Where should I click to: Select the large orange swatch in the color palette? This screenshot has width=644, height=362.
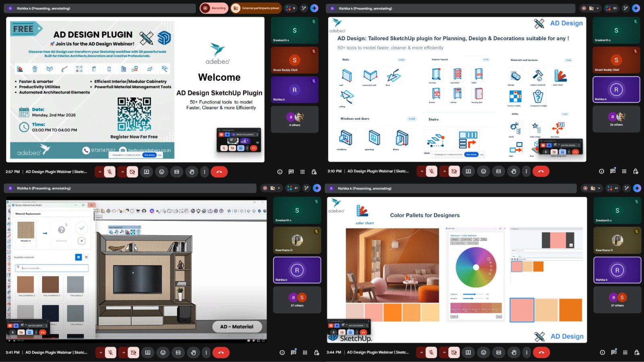point(570,310)
